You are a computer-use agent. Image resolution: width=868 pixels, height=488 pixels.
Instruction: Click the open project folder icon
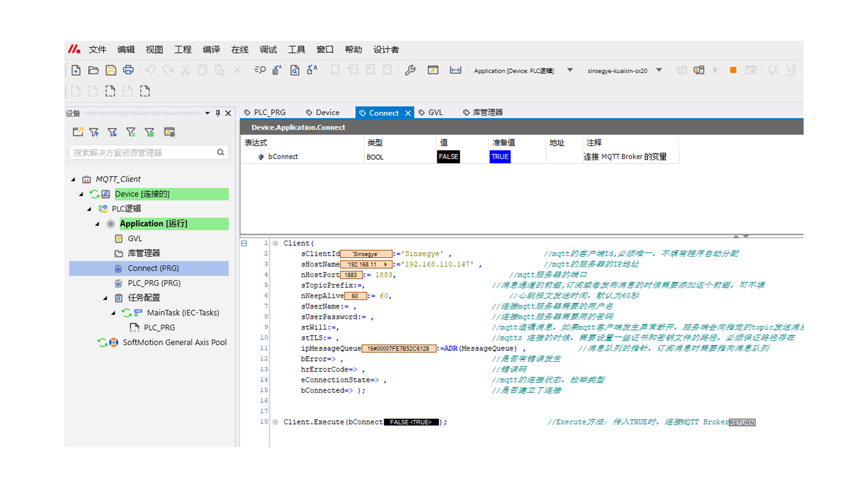pyautogui.click(x=93, y=70)
